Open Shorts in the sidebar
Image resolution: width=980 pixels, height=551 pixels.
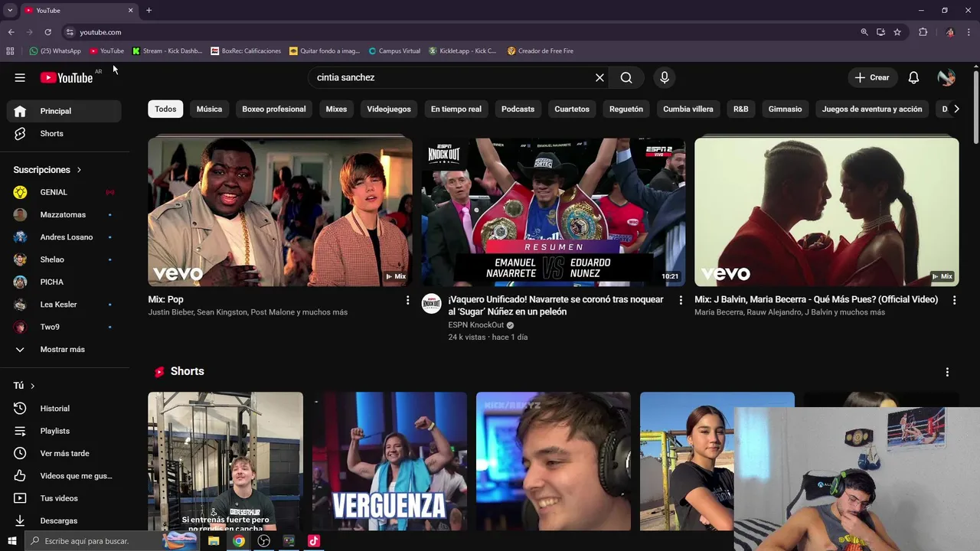(64, 133)
